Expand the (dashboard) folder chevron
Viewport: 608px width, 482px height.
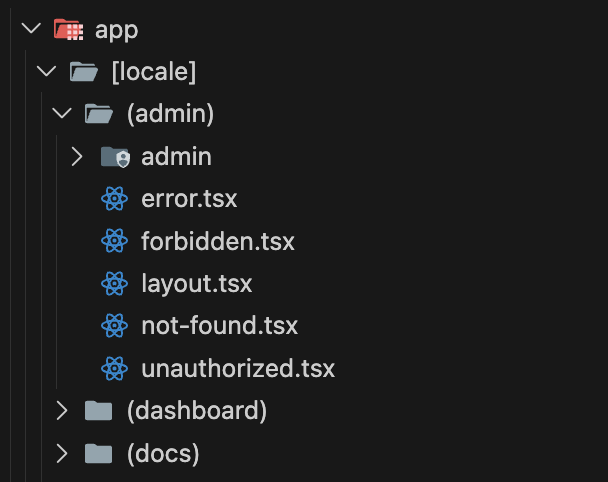(62, 410)
